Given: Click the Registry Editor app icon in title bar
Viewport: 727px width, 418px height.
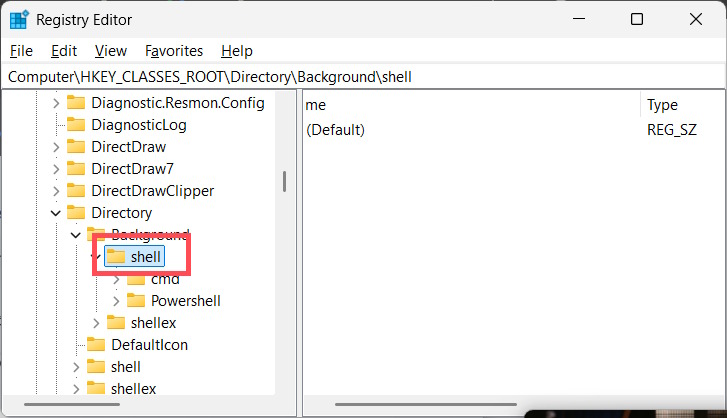Looking at the screenshot, I should click(19, 19).
